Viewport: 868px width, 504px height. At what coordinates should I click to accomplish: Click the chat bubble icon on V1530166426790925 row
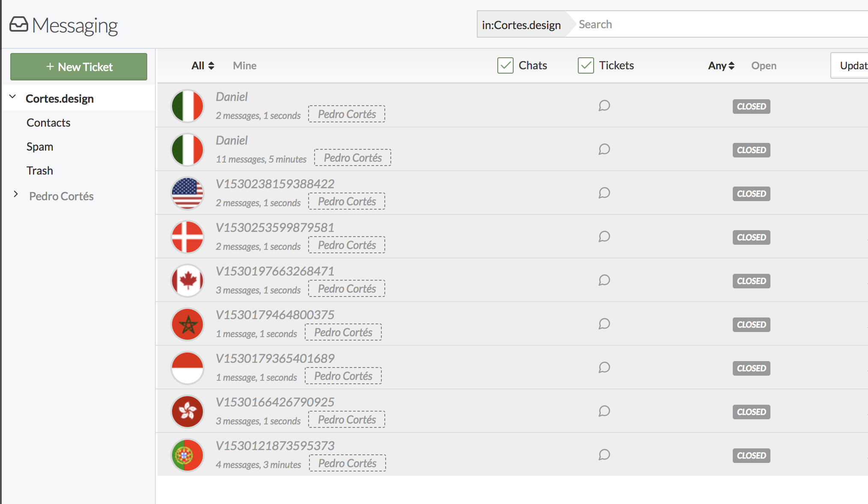(604, 411)
